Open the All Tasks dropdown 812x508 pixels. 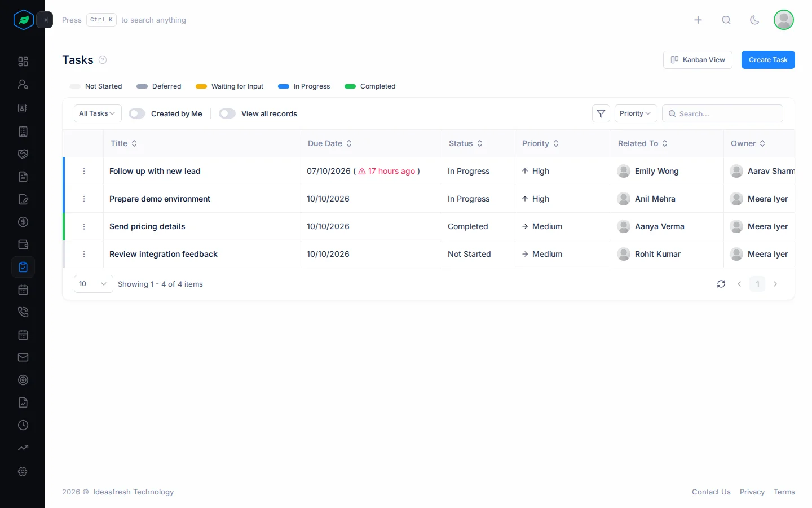[98, 113]
